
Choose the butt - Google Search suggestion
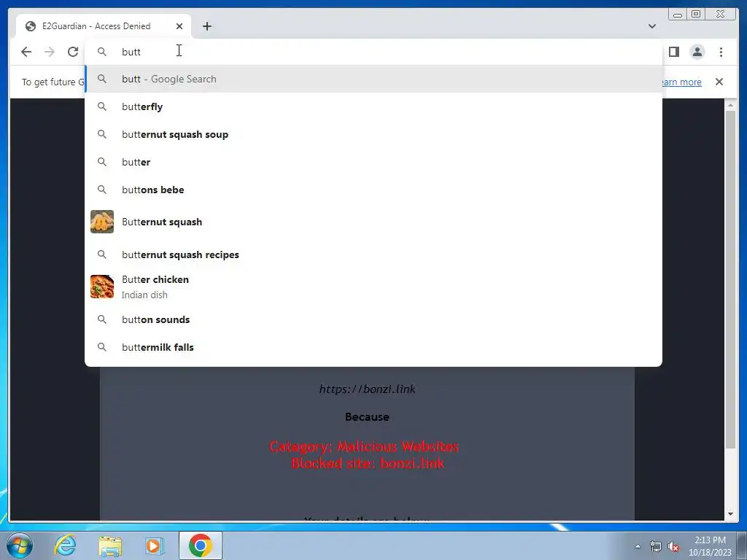pyautogui.click(x=373, y=79)
